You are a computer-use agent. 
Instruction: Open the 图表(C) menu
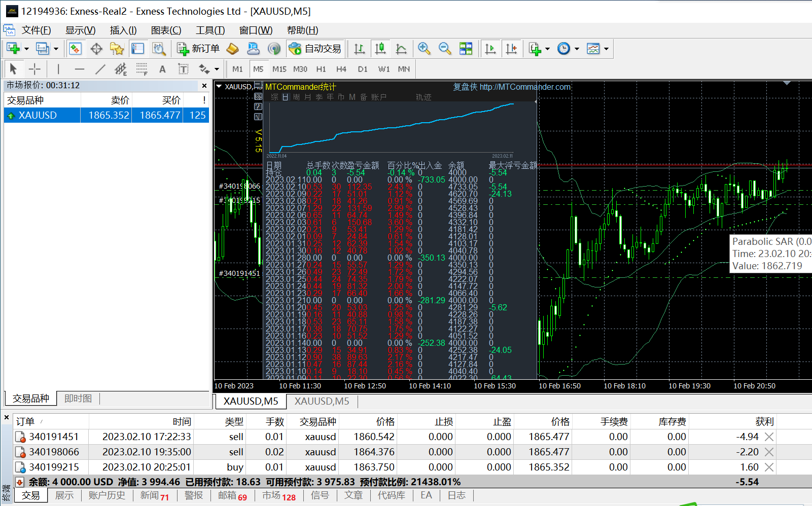coord(166,30)
